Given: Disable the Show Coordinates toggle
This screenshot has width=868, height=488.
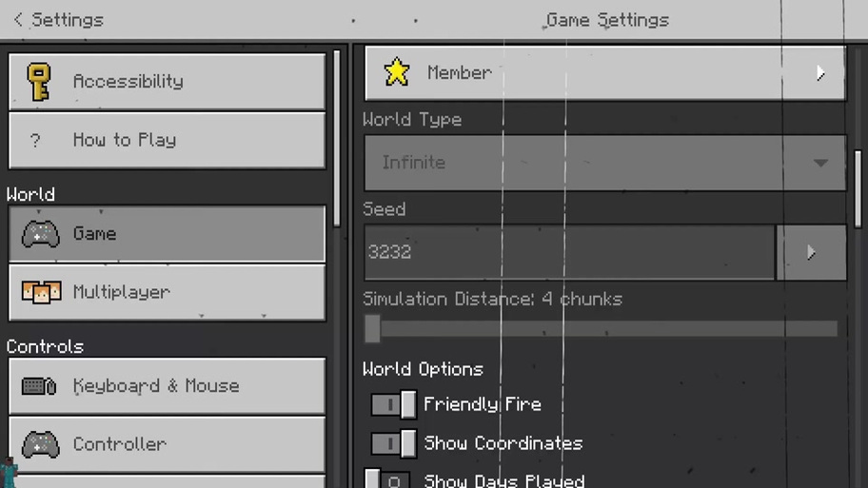Looking at the screenshot, I should click(394, 443).
